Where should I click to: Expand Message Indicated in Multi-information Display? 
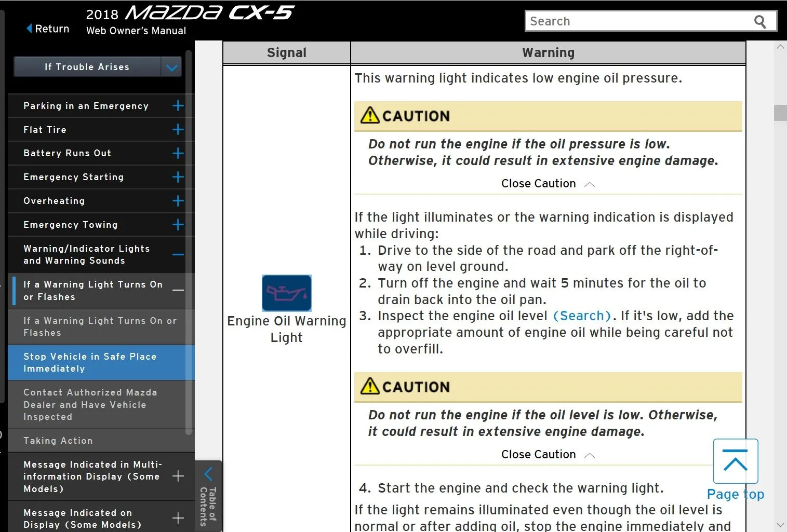click(x=178, y=476)
